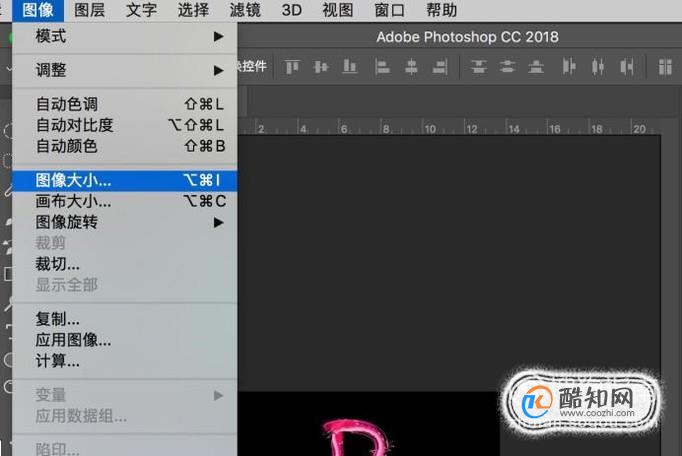
Task: Click distribute top edges icon
Action: [x=478, y=67]
